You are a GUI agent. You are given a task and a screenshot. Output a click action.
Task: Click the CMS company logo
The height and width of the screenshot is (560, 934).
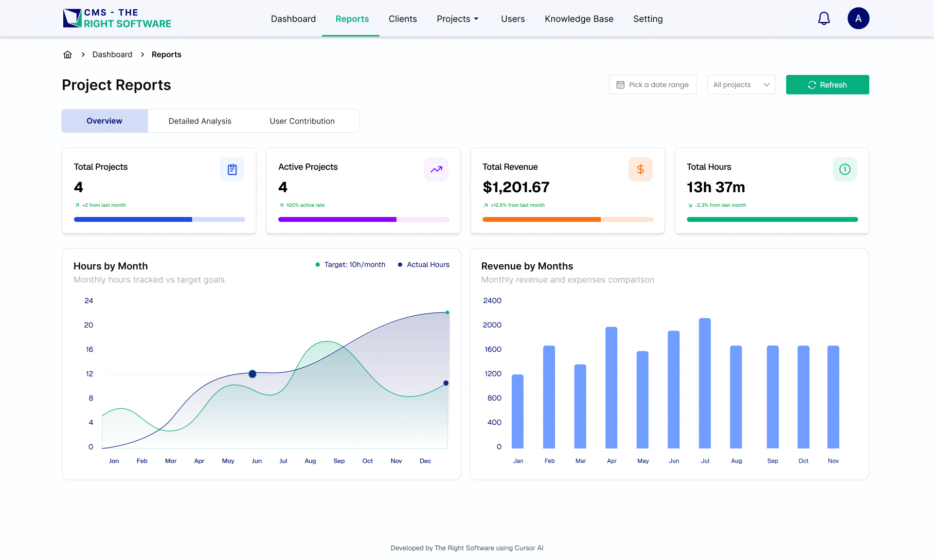click(117, 18)
